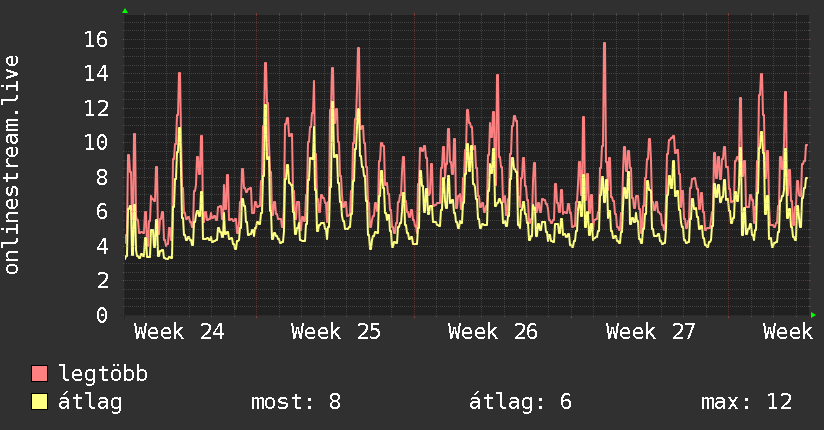Click the 'max: 12' statistic text
The image size is (824, 430).
coord(747,402)
